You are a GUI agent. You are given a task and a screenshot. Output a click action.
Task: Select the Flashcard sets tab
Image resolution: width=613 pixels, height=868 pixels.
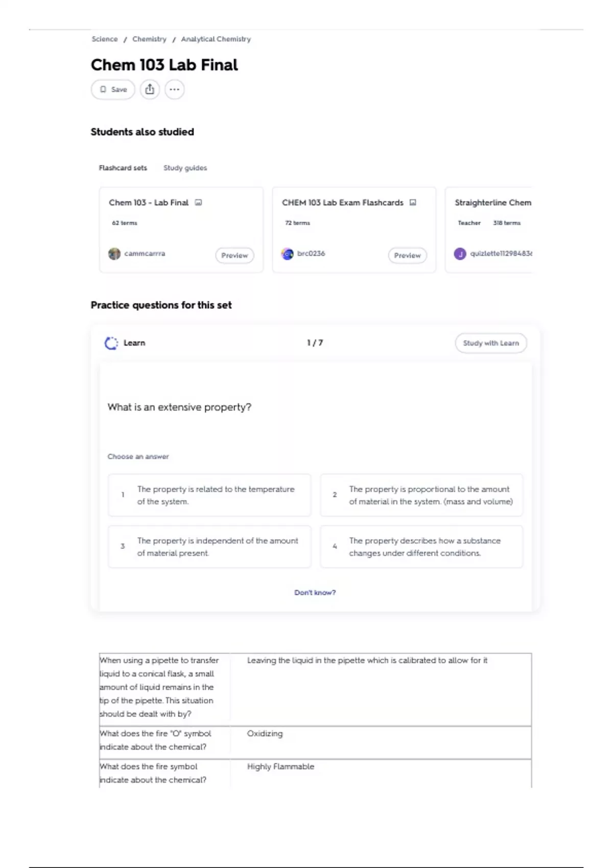(123, 168)
